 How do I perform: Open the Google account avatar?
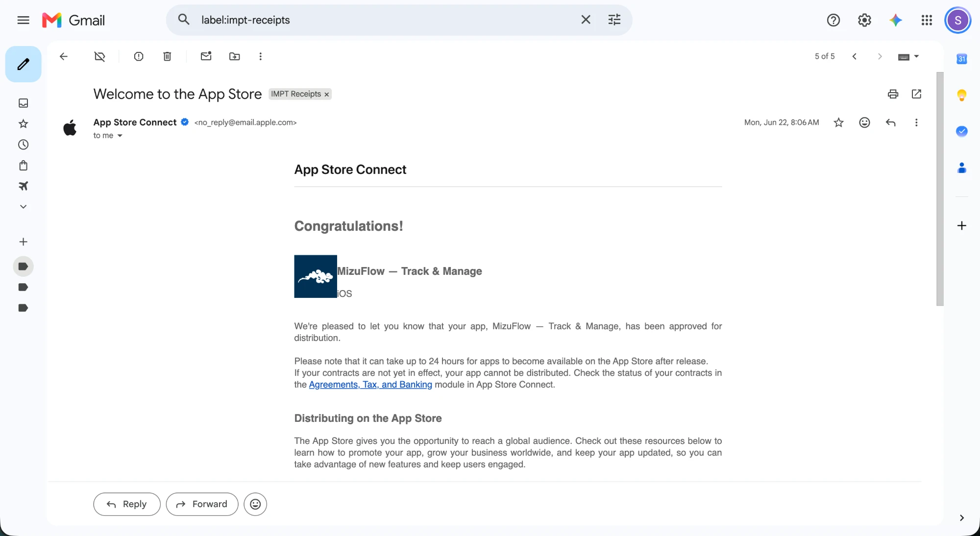(x=958, y=21)
